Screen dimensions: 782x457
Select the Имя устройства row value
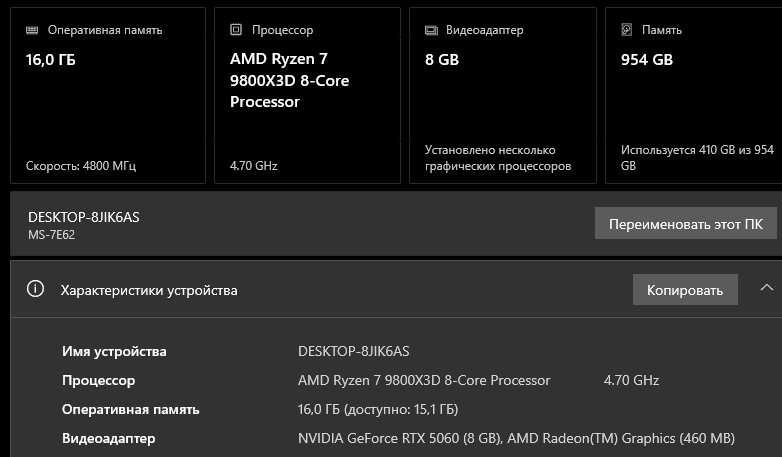click(x=353, y=351)
